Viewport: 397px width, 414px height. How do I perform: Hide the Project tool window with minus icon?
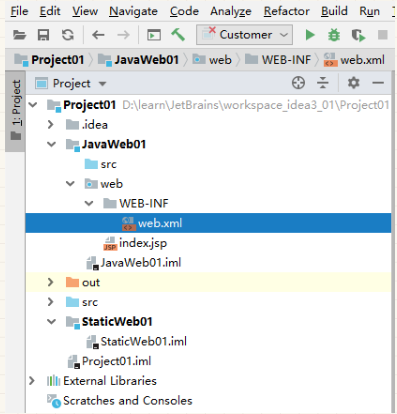[378, 83]
